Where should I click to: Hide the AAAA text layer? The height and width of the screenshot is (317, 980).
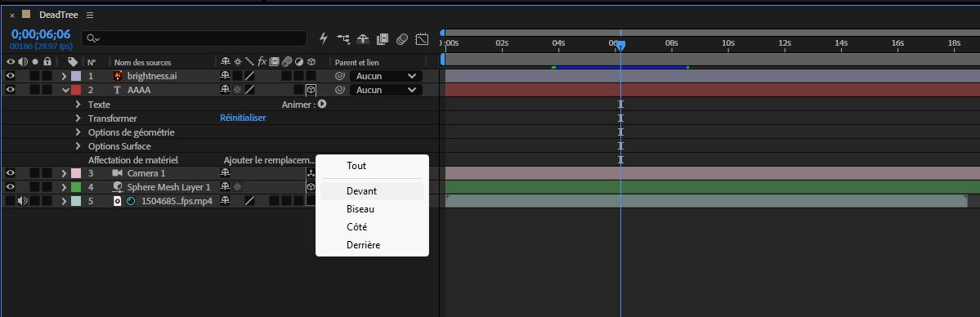coord(11,90)
